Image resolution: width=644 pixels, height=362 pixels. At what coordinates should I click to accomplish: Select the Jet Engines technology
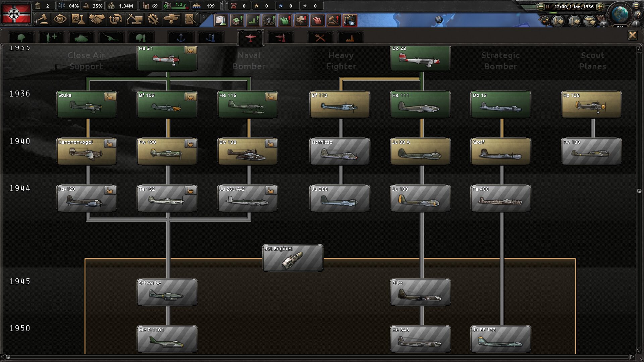coord(293,258)
